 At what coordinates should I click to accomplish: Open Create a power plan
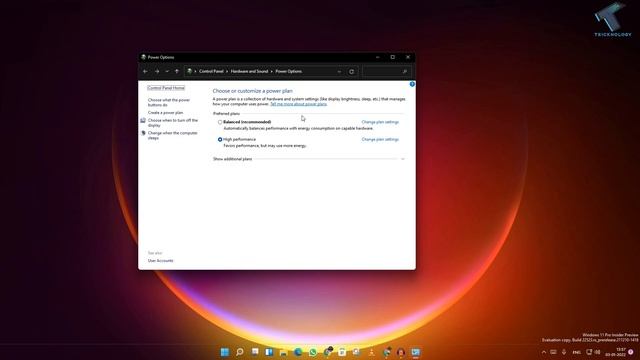click(x=165, y=113)
